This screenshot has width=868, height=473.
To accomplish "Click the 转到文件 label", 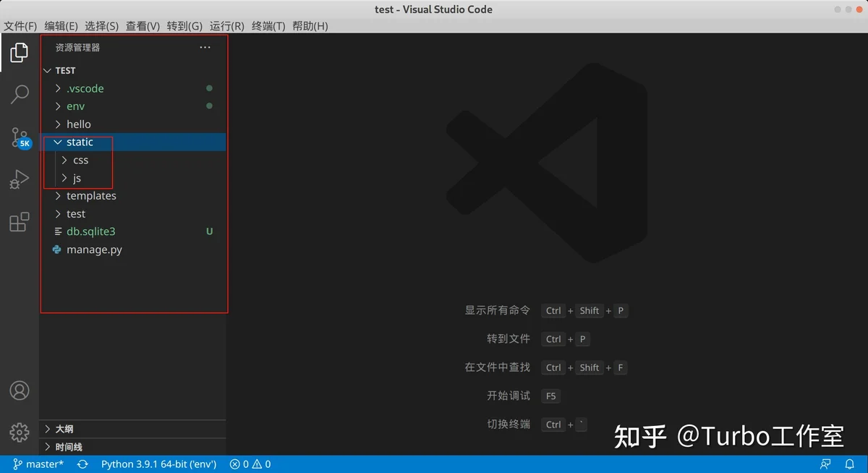I will pyautogui.click(x=509, y=338).
